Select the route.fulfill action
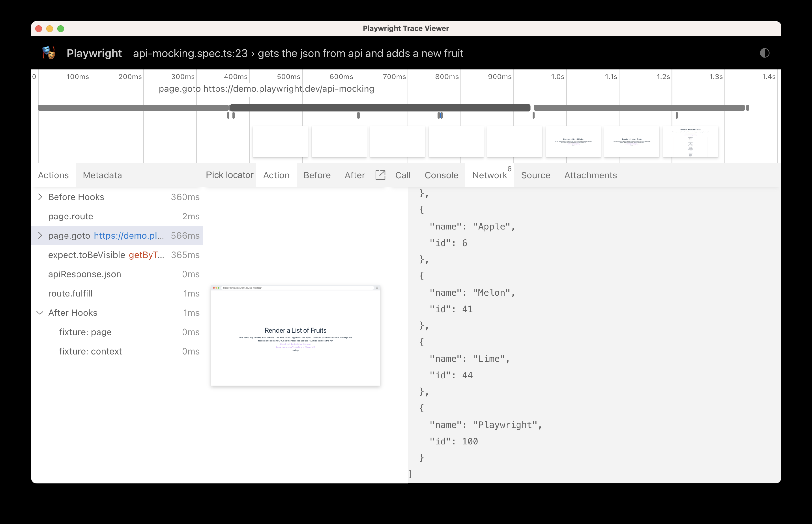The image size is (812, 524). [x=117, y=293]
